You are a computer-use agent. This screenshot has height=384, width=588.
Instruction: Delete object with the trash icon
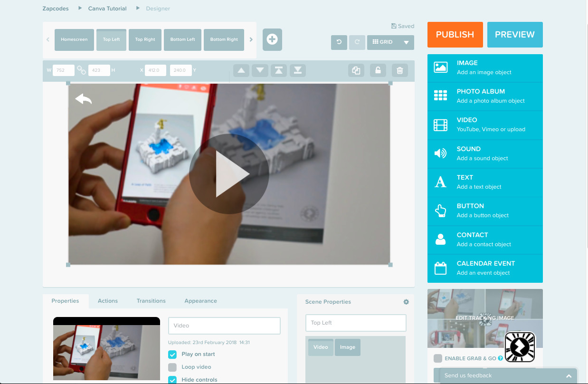pyautogui.click(x=400, y=71)
